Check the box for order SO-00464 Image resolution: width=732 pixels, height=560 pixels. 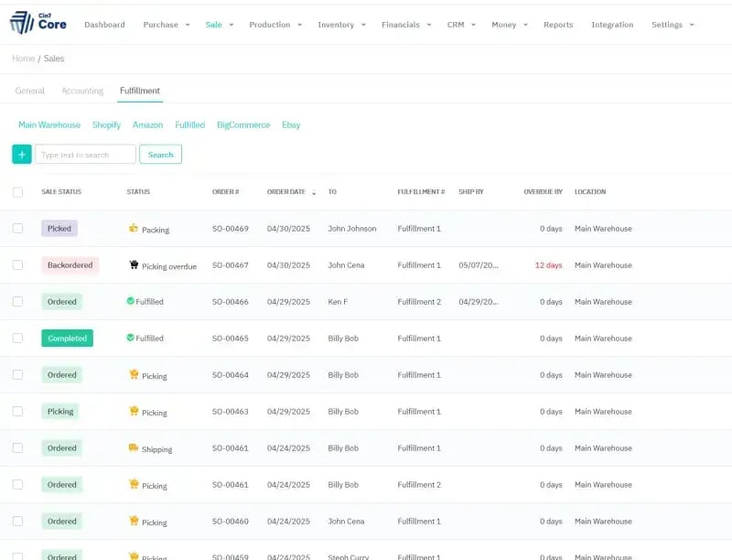[17, 375]
